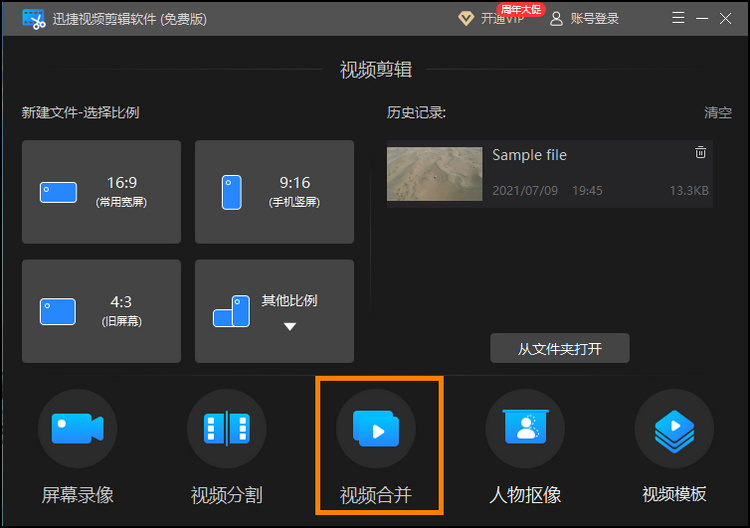Close the video editor window
Viewport: 750px width, 528px height.
click(x=726, y=19)
